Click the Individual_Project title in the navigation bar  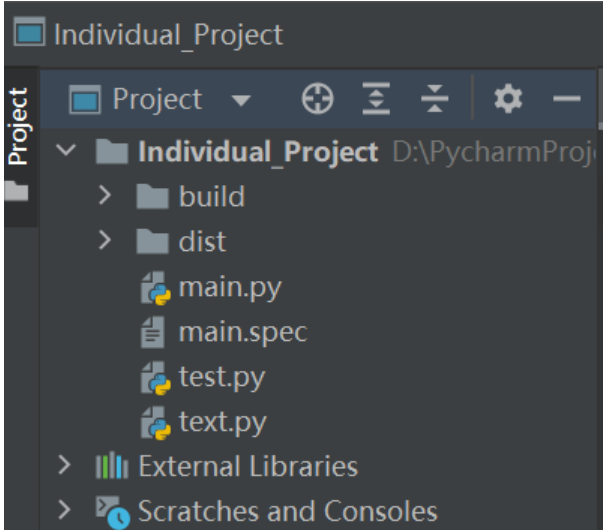[169, 35]
